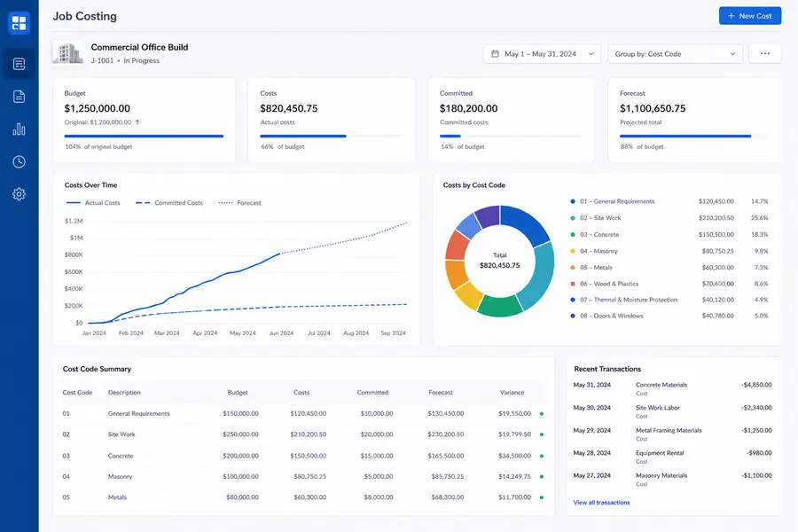This screenshot has width=798, height=532.
Task: Click green status dot on Masonry row
Action: [x=542, y=477]
